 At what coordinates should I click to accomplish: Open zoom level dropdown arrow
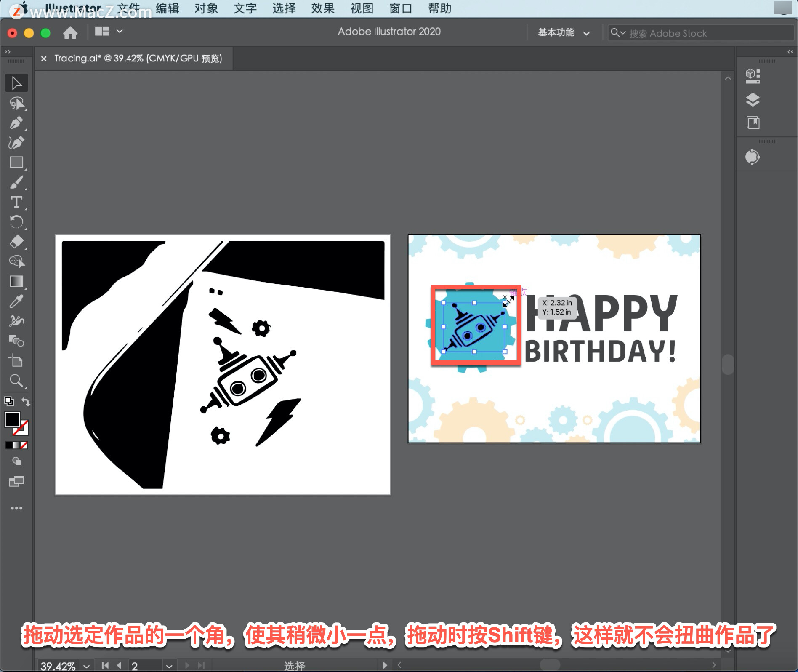coord(86,666)
